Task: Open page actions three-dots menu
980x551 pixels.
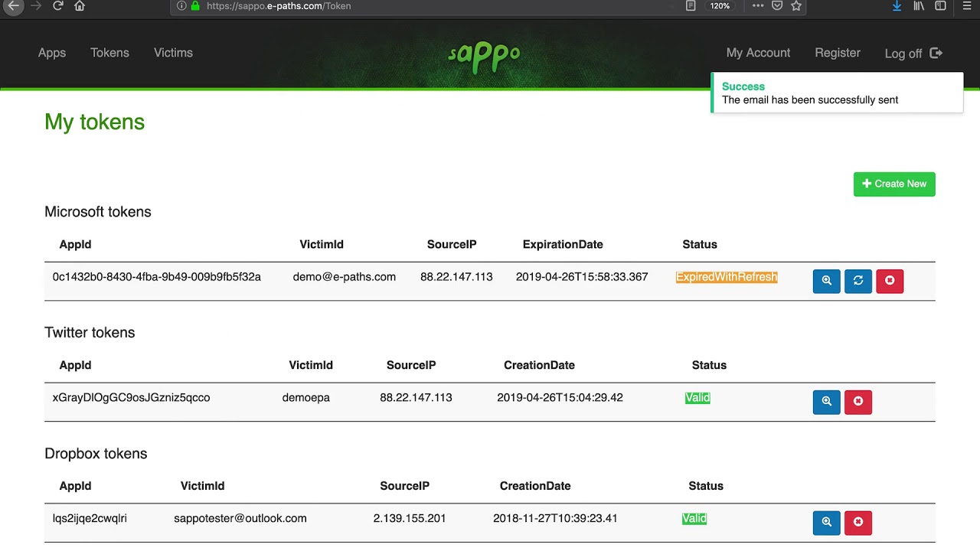Action: pyautogui.click(x=758, y=5)
